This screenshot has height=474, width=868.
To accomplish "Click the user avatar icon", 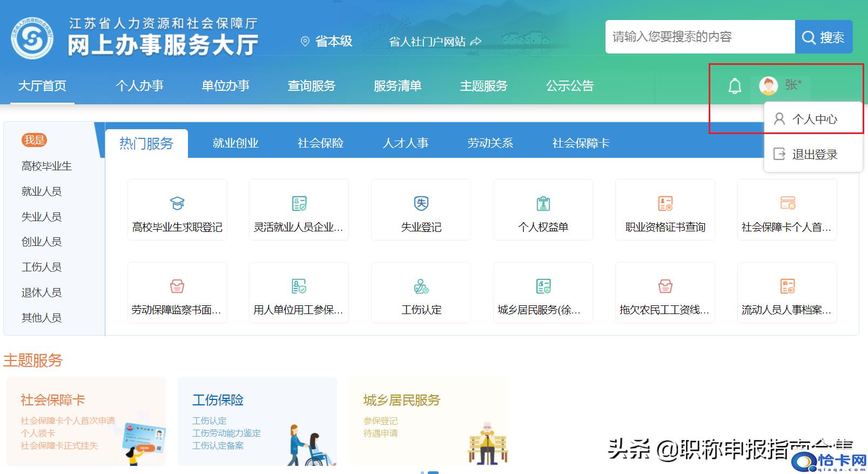I will click(x=768, y=85).
